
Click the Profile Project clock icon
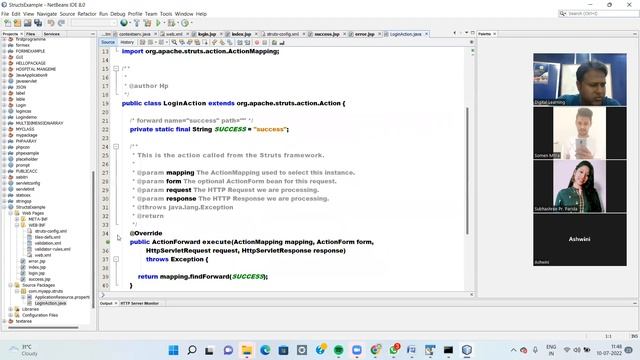click(x=185, y=23)
